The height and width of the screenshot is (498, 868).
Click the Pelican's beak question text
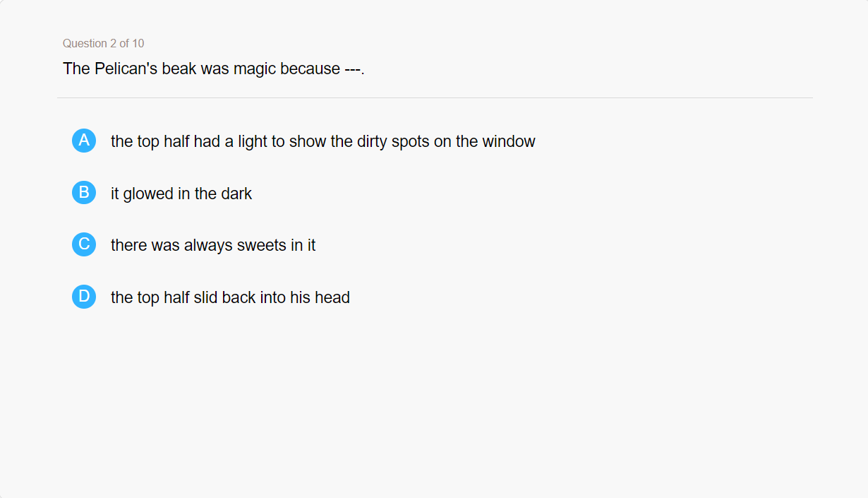click(x=213, y=69)
